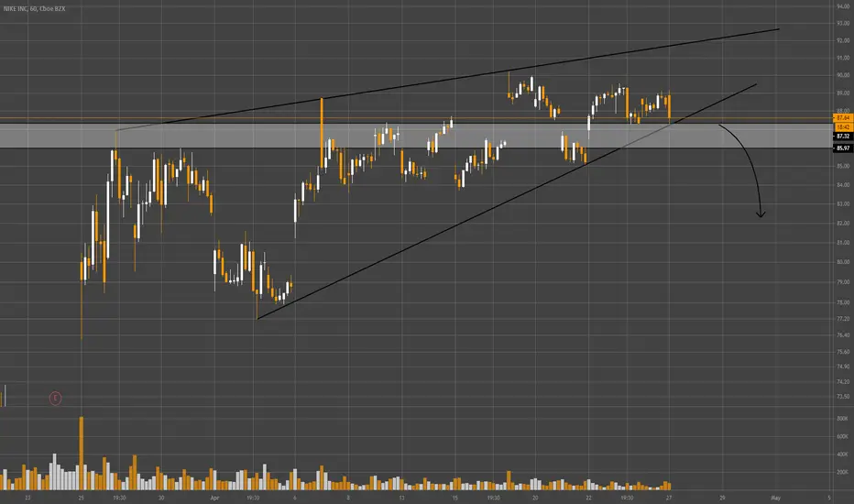Select the orange 87.64 current price label

click(843, 117)
